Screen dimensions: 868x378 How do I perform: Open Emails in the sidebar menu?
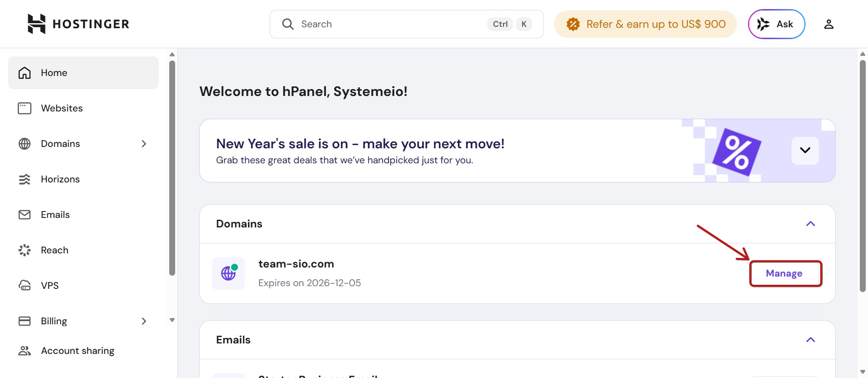55,215
